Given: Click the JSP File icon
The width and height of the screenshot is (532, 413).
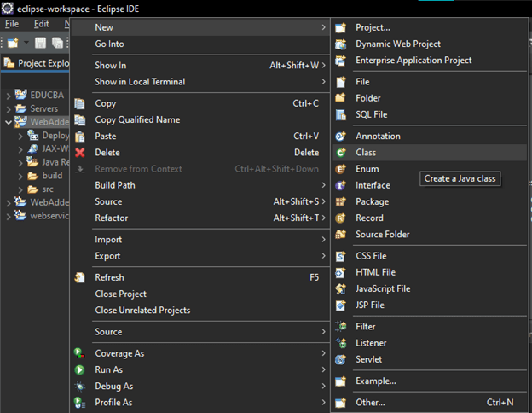Looking at the screenshot, I should (340, 305).
